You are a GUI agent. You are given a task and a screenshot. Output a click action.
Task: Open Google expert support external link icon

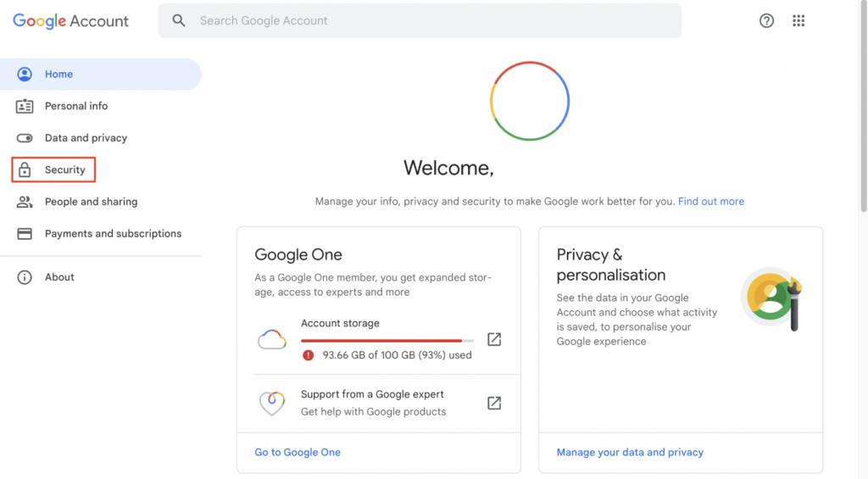pos(494,404)
